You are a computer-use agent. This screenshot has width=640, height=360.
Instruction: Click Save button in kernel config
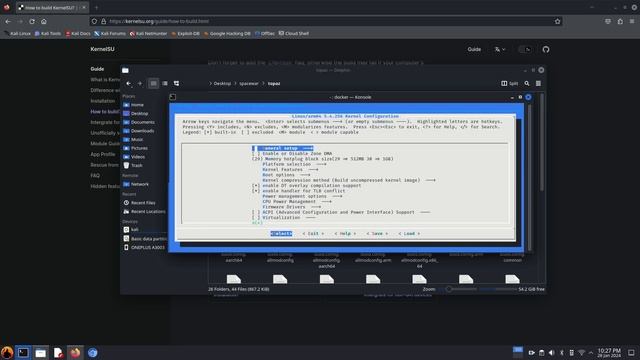click(377, 233)
